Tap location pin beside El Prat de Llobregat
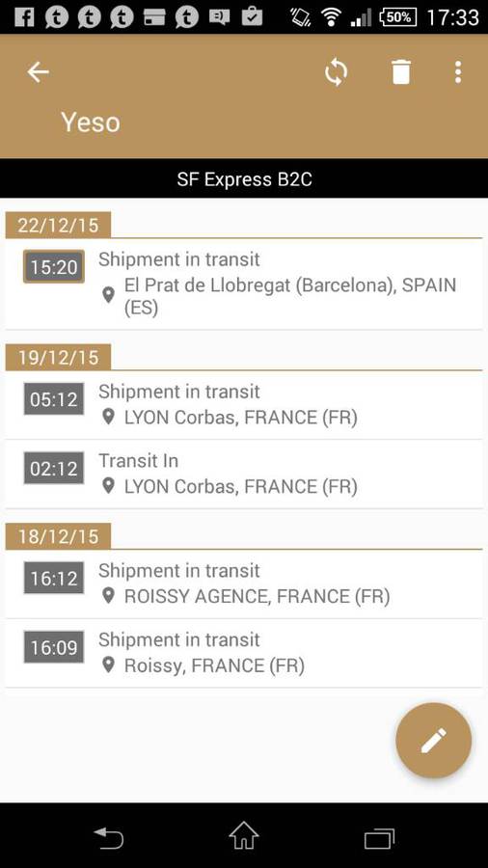 pyautogui.click(x=108, y=295)
